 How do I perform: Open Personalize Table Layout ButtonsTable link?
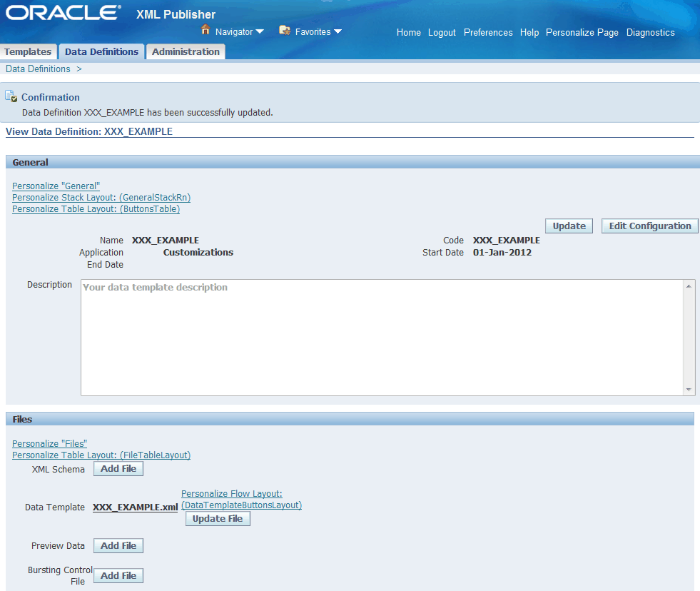click(x=96, y=209)
